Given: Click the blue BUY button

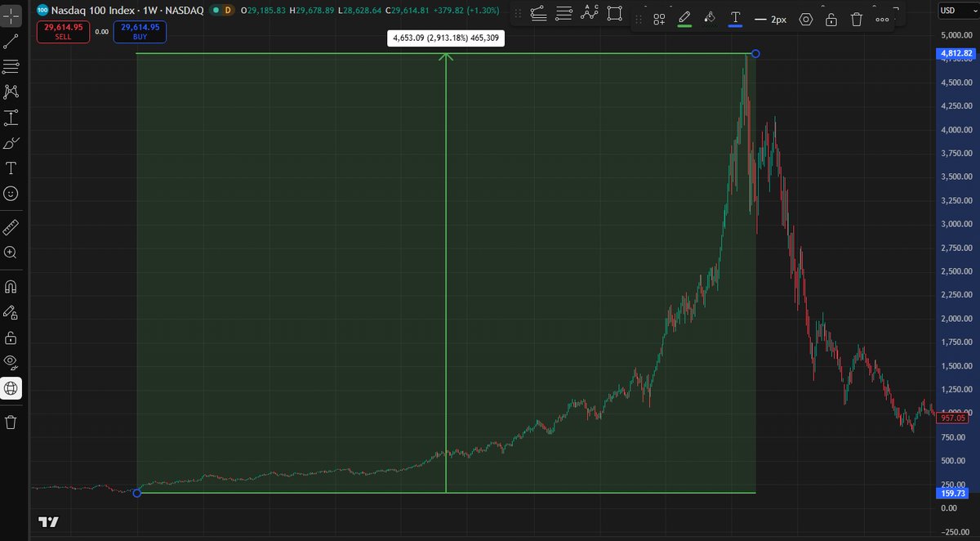Looking at the screenshot, I should coord(140,30).
